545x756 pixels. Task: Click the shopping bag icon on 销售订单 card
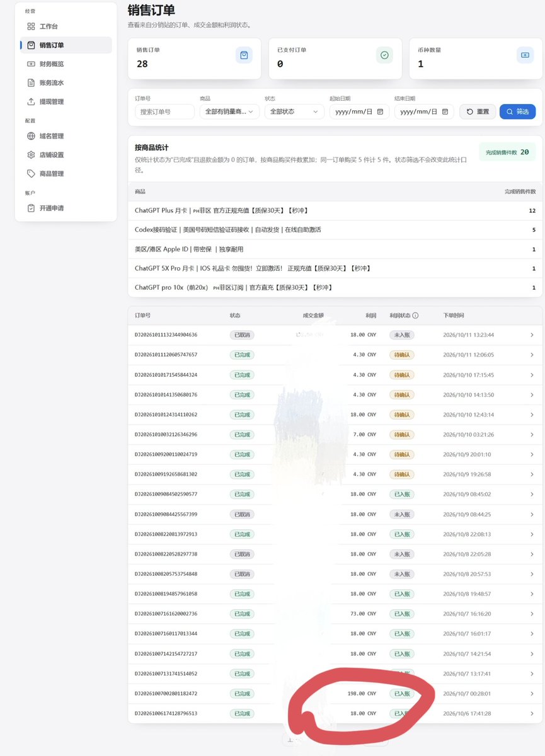[244, 55]
